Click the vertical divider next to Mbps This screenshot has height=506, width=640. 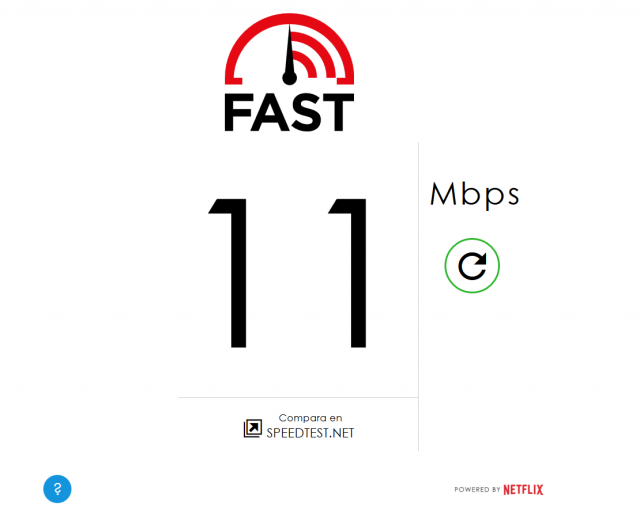point(418,297)
